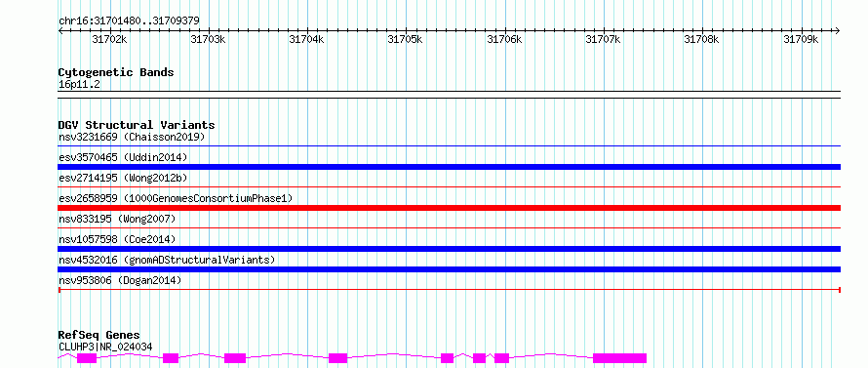Open variant nsv3231669 (Chaisson2019) label

coord(132,137)
